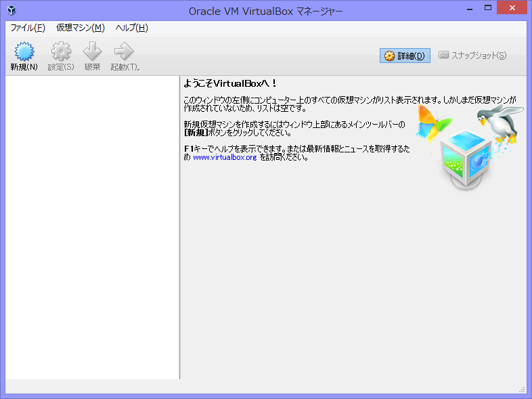Minimize the VirtualBox Manager window
532x399 pixels.
click(x=470, y=8)
